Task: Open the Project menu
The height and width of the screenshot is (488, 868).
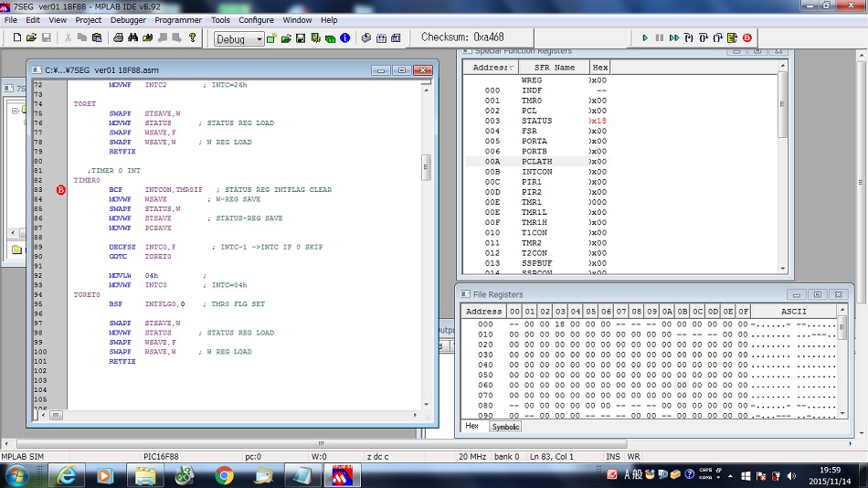Action: (88, 20)
